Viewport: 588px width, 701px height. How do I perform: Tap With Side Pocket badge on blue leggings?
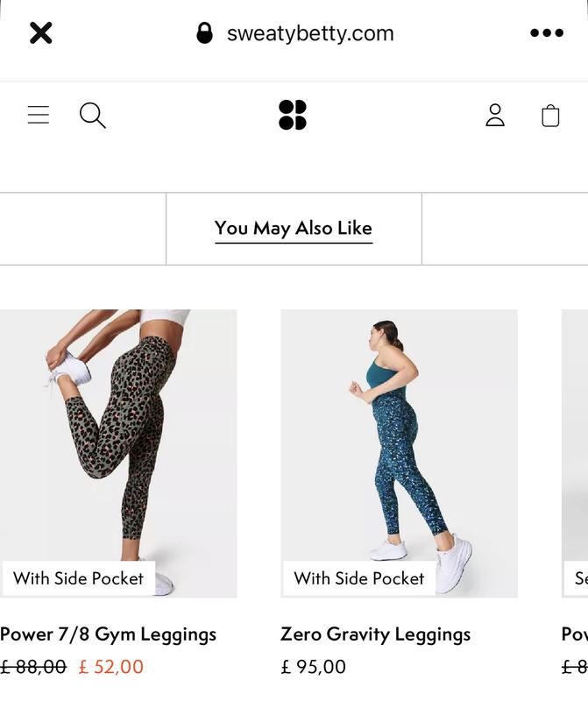(358, 578)
